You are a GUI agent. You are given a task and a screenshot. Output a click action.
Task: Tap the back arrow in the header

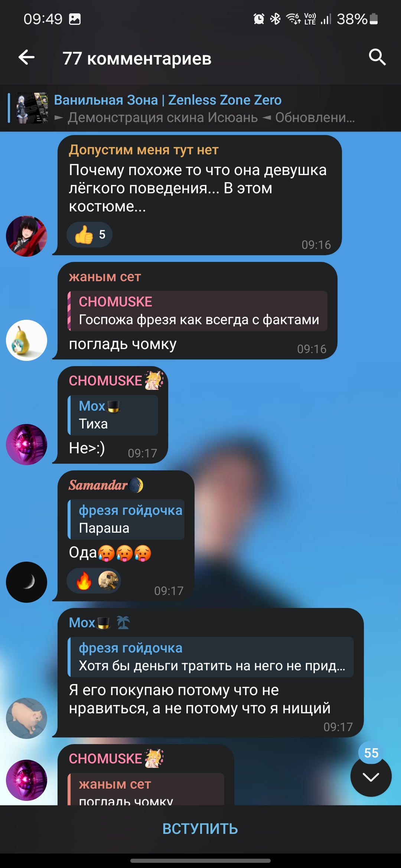[27, 57]
